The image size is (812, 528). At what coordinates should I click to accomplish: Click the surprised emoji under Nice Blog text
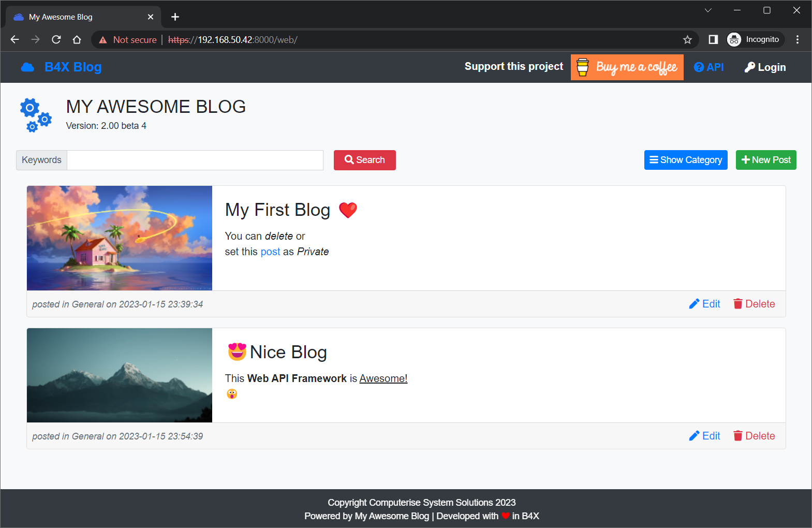point(232,394)
